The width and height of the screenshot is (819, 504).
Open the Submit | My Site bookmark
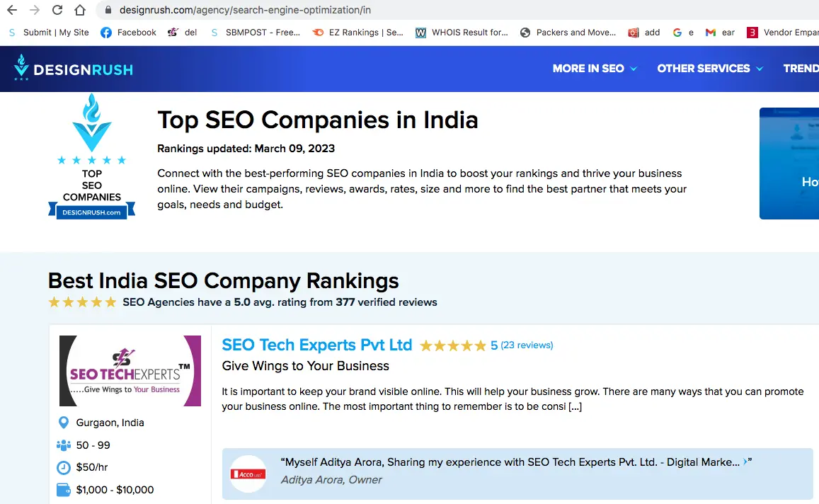(49, 33)
